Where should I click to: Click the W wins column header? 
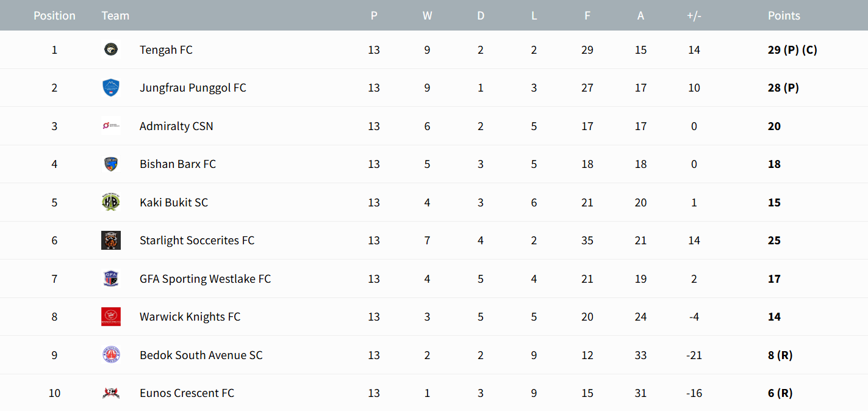pyautogui.click(x=427, y=15)
